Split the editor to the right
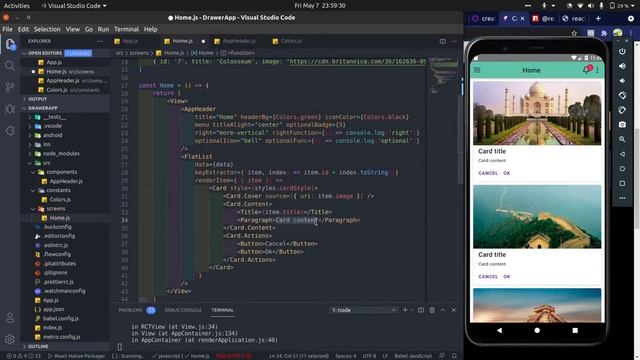The width and height of the screenshot is (640, 360). click(442, 41)
